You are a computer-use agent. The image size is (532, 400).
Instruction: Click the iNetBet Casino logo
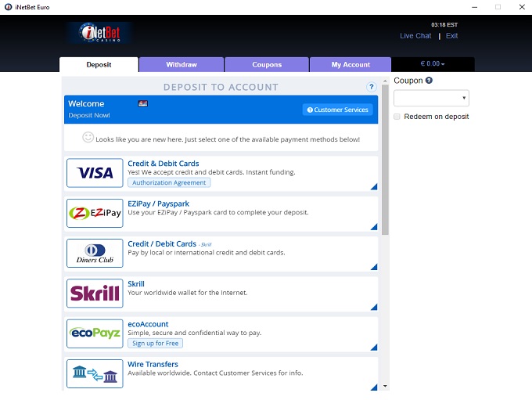(99, 33)
